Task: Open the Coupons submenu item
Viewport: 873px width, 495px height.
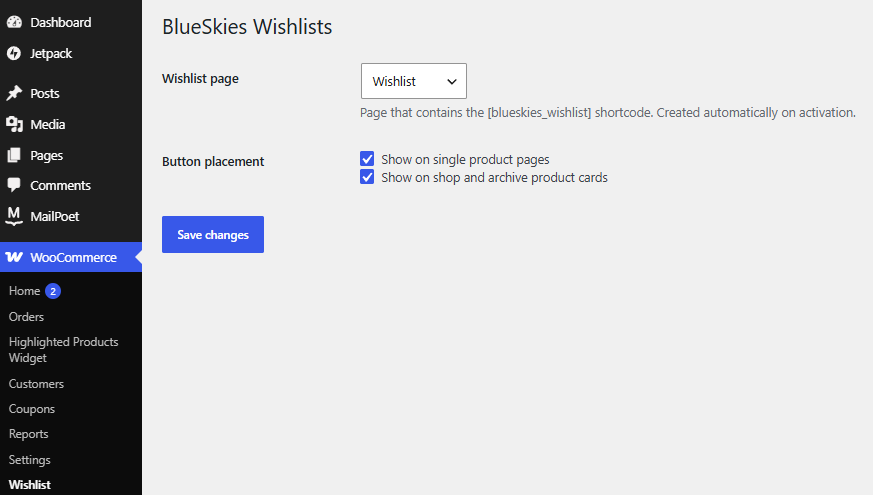Action: click(32, 409)
